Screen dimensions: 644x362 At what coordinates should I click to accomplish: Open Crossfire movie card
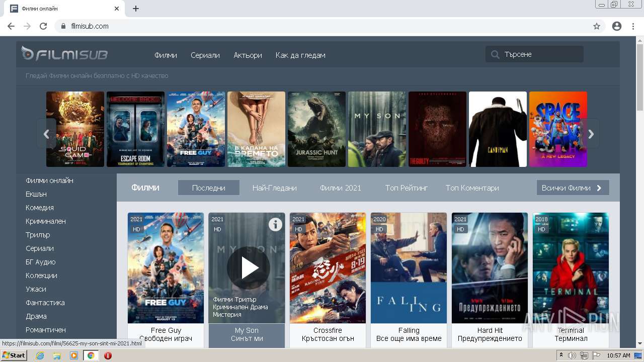point(328,280)
